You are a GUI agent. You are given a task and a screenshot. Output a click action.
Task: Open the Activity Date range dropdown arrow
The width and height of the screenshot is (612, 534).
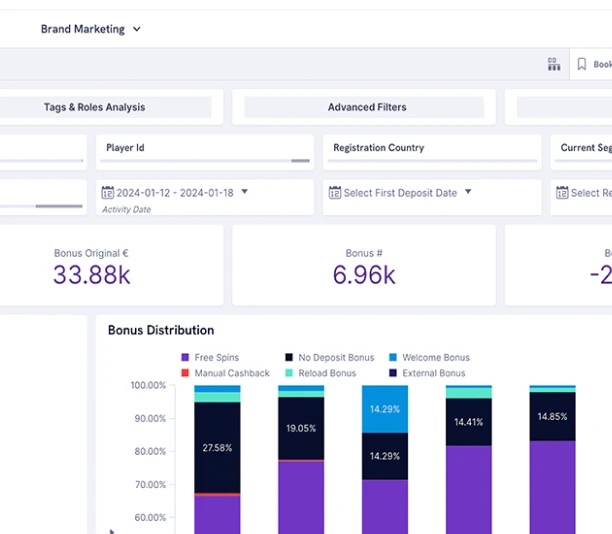(244, 192)
